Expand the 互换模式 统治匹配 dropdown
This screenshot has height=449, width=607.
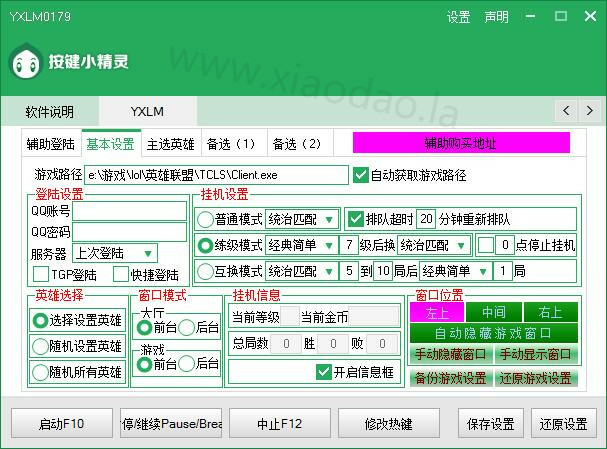[302, 271]
